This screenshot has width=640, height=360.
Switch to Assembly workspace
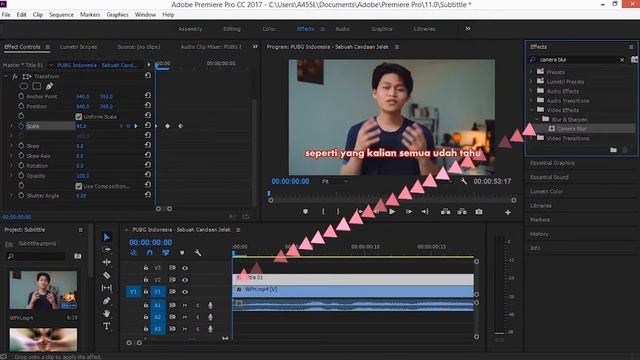(190, 29)
